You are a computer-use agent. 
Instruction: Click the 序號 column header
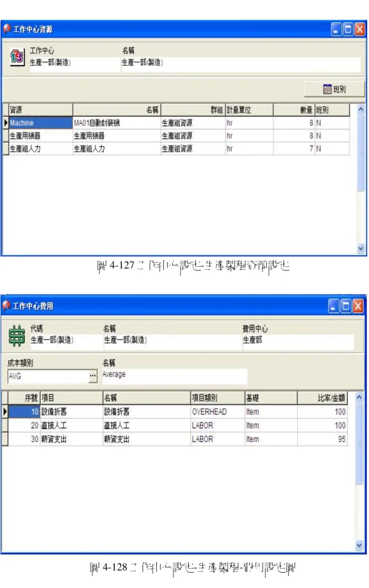[x=24, y=398]
